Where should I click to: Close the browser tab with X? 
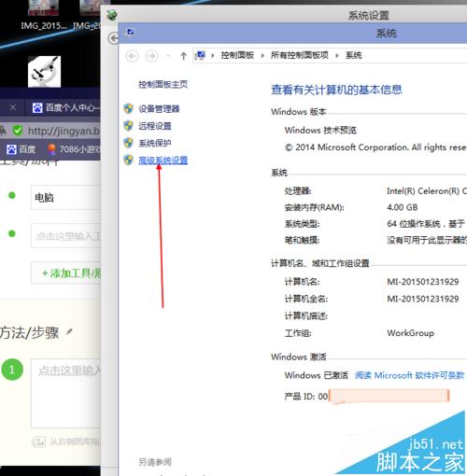tap(13, 107)
